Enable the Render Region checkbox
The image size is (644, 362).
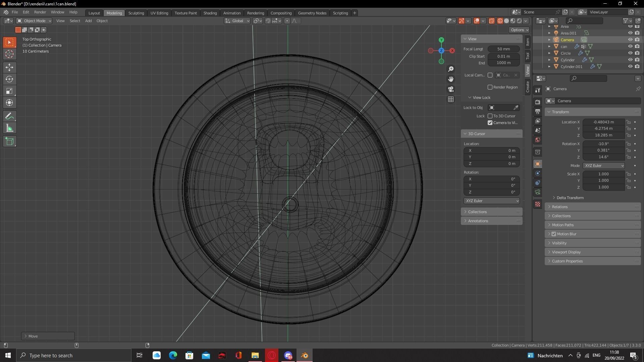tap(490, 87)
